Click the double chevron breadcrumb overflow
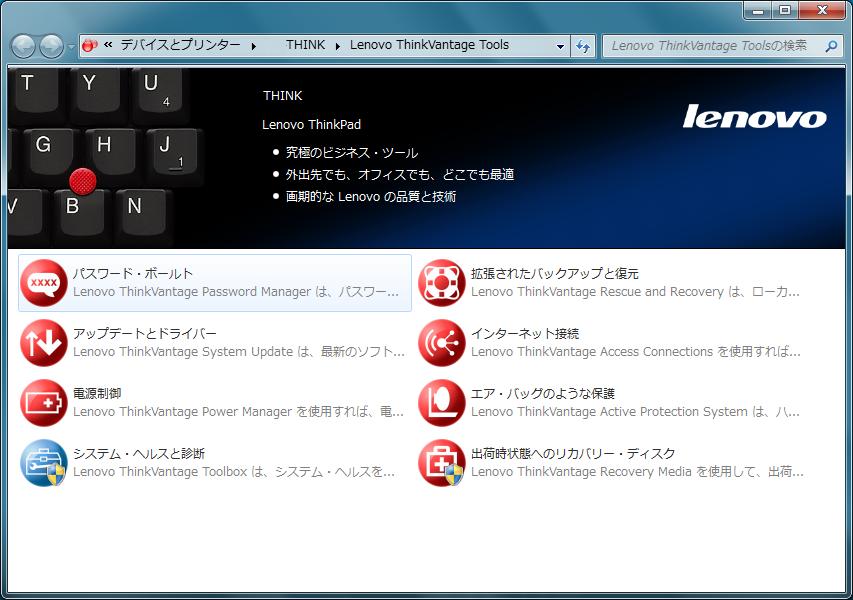The height and width of the screenshot is (600, 853). 108,45
